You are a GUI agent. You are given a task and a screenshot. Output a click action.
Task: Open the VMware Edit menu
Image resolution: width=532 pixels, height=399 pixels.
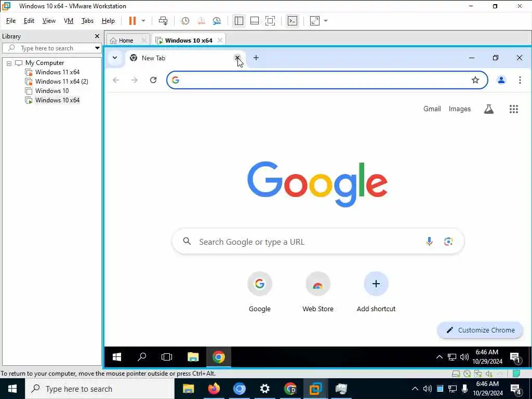point(29,21)
